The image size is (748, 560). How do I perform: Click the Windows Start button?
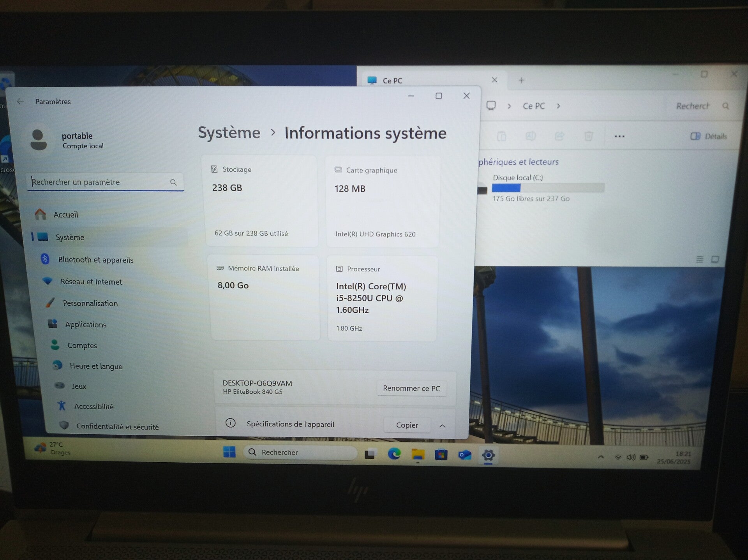pyautogui.click(x=229, y=452)
